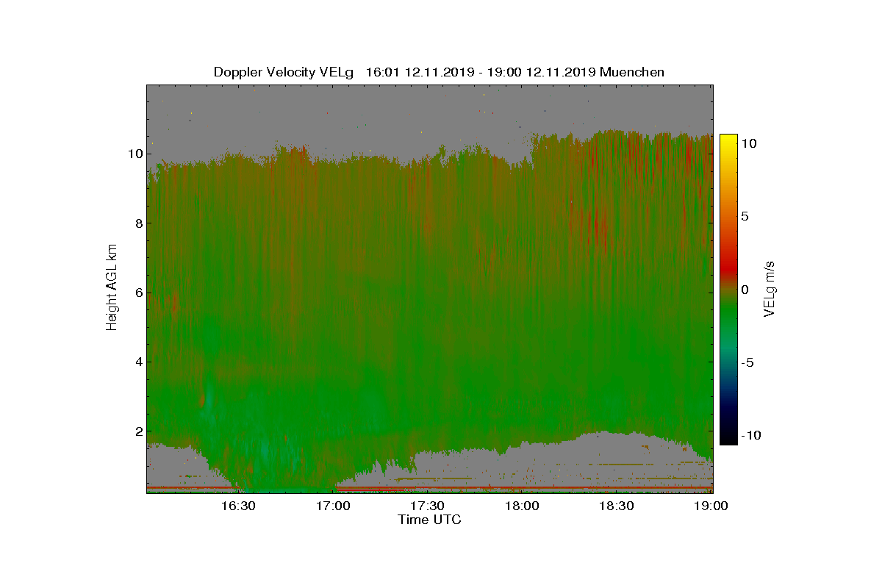Viewport: 882px width, 588px height.
Task: Click the colorbar tick label -5
Action: click(x=746, y=362)
